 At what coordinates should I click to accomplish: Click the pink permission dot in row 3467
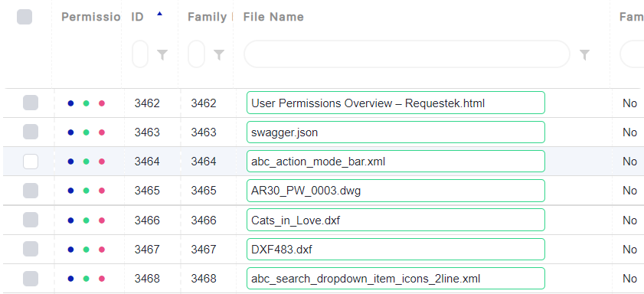(x=102, y=250)
